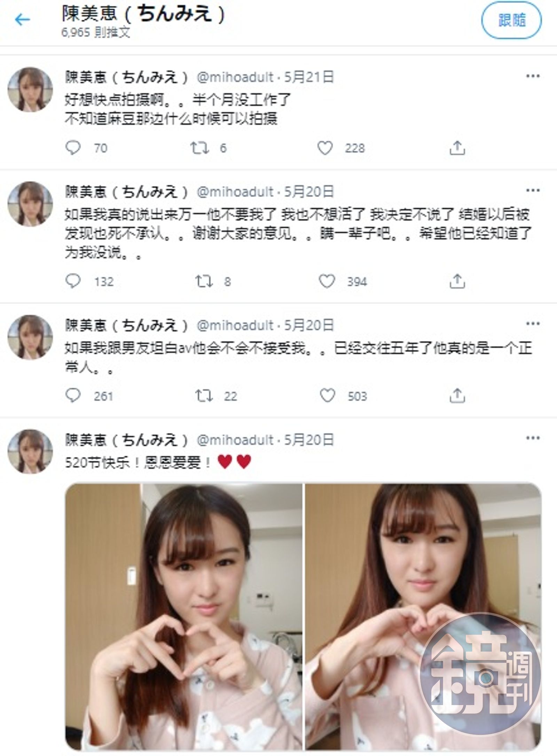Open more options for the 520节快乐 tweet
The image size is (557, 756).
pos(533,438)
